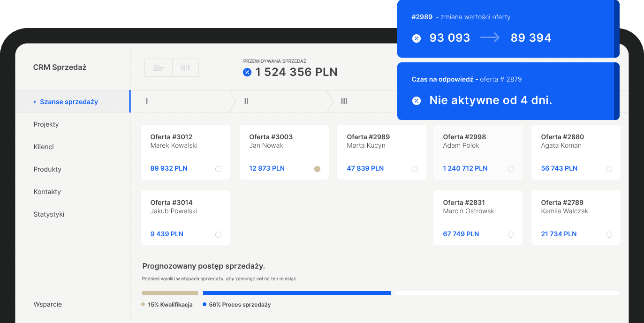Click the blue Proces sprzedaży progress segment
Screen dimensions: 644x323
(296, 293)
